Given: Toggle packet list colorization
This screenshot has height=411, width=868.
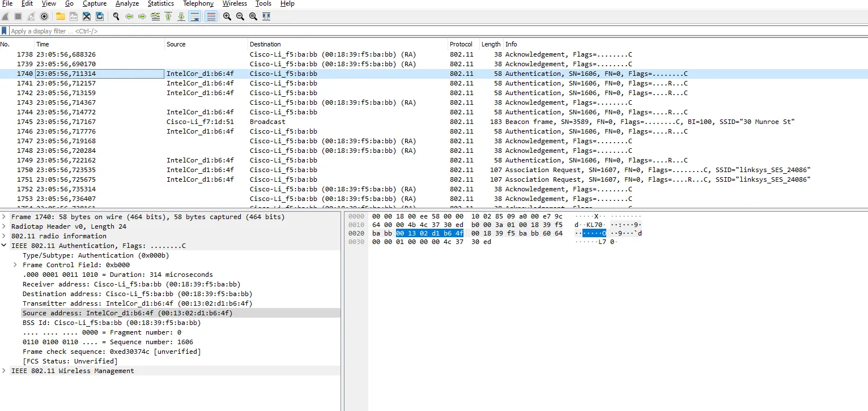Looking at the screenshot, I should click(211, 16).
